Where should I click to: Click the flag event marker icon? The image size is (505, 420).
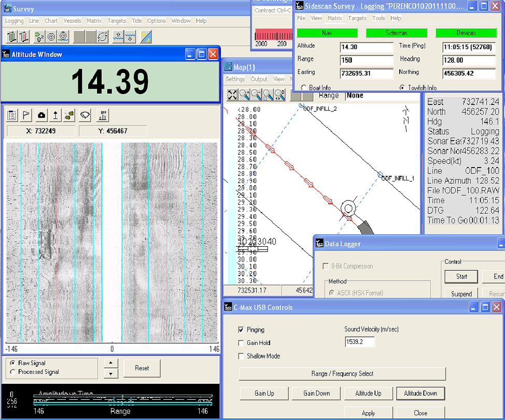click(26, 115)
